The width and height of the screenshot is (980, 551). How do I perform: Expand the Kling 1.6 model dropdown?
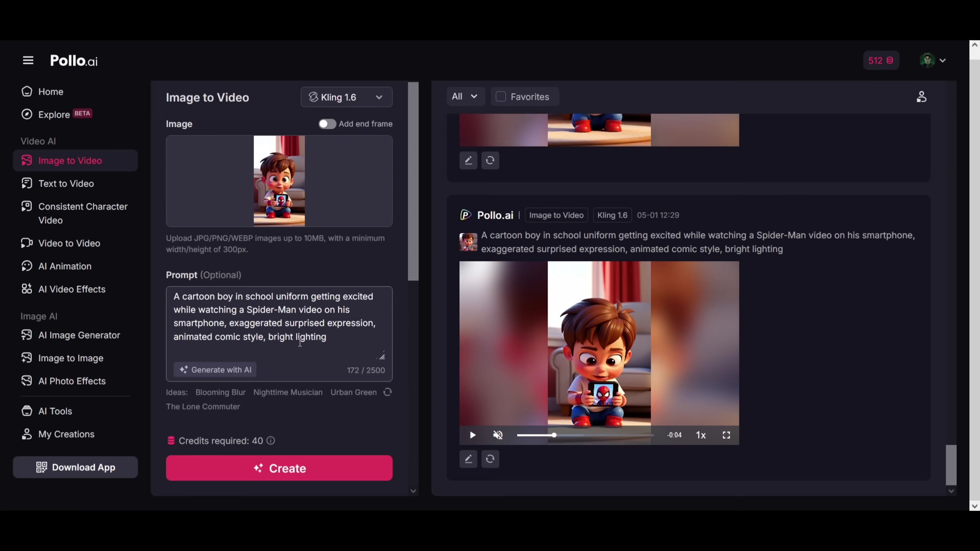click(x=346, y=97)
